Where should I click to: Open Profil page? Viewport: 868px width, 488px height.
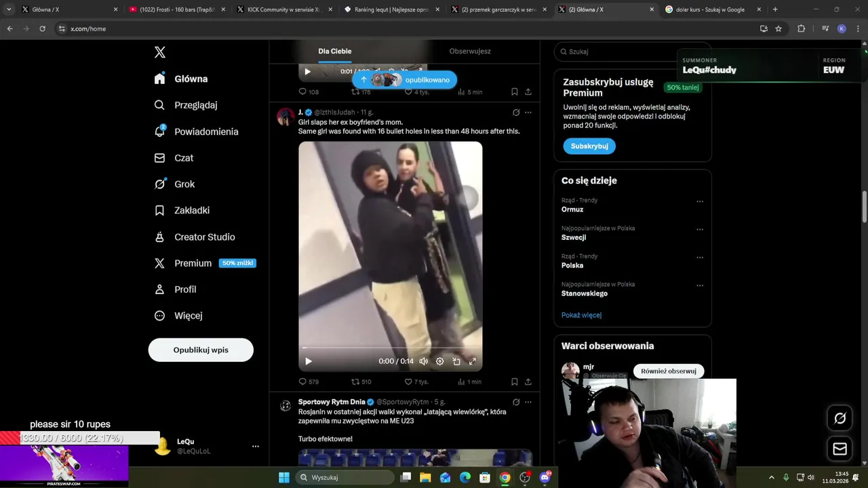coord(175,289)
